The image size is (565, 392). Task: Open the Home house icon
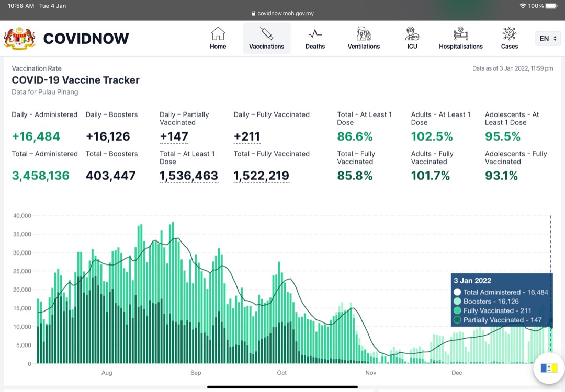218,33
